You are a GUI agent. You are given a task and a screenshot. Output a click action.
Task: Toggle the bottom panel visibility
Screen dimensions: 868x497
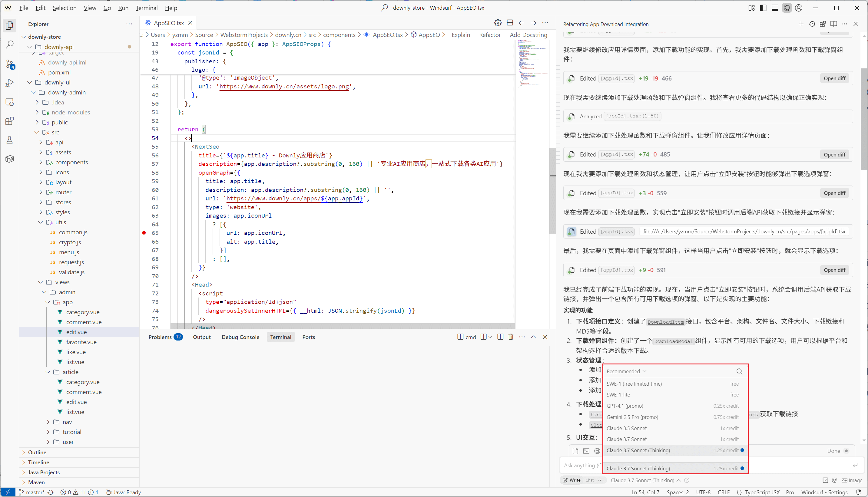[775, 8]
